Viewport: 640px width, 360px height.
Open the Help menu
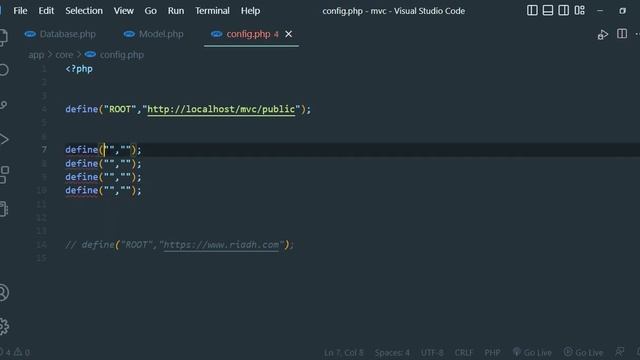[x=250, y=11]
